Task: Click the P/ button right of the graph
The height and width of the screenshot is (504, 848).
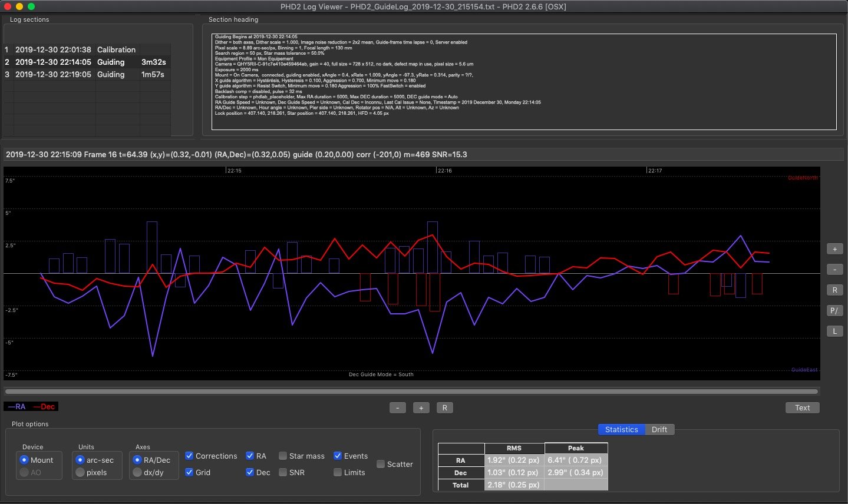Action: tap(834, 310)
